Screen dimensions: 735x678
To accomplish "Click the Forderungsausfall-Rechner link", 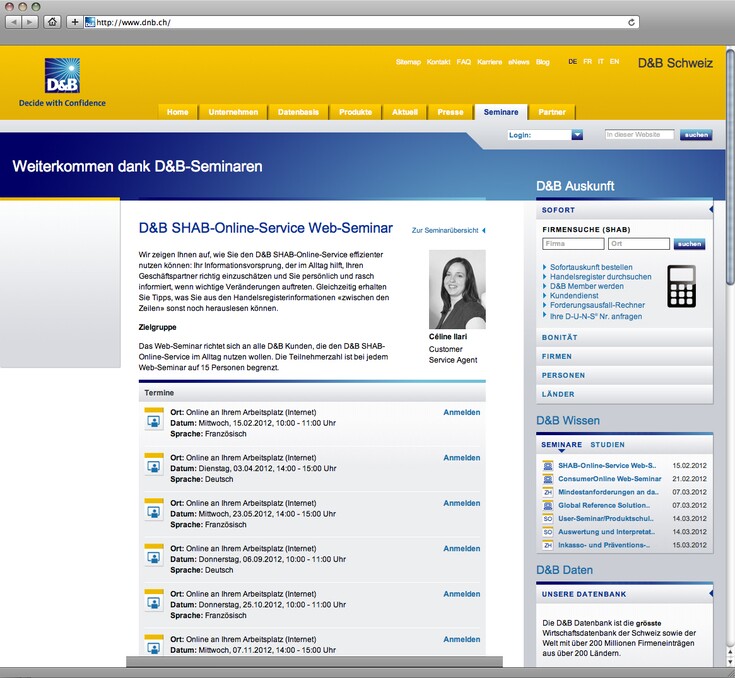I will coord(597,305).
